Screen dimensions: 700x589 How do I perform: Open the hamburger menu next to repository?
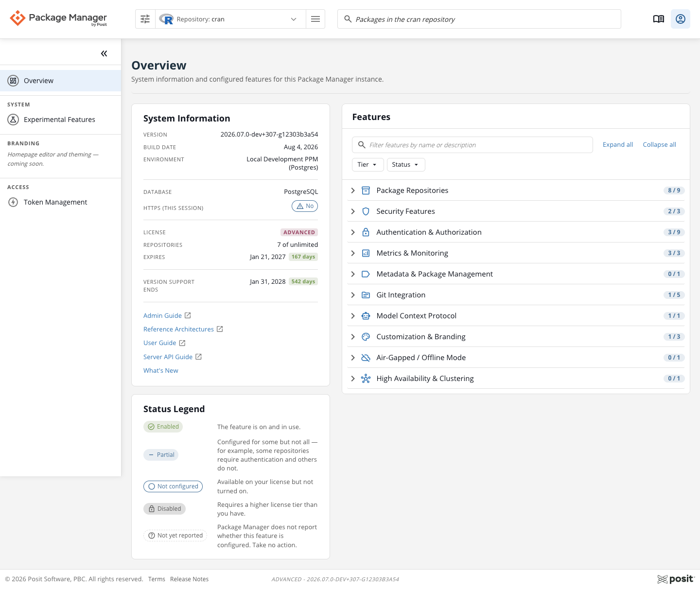tap(315, 19)
